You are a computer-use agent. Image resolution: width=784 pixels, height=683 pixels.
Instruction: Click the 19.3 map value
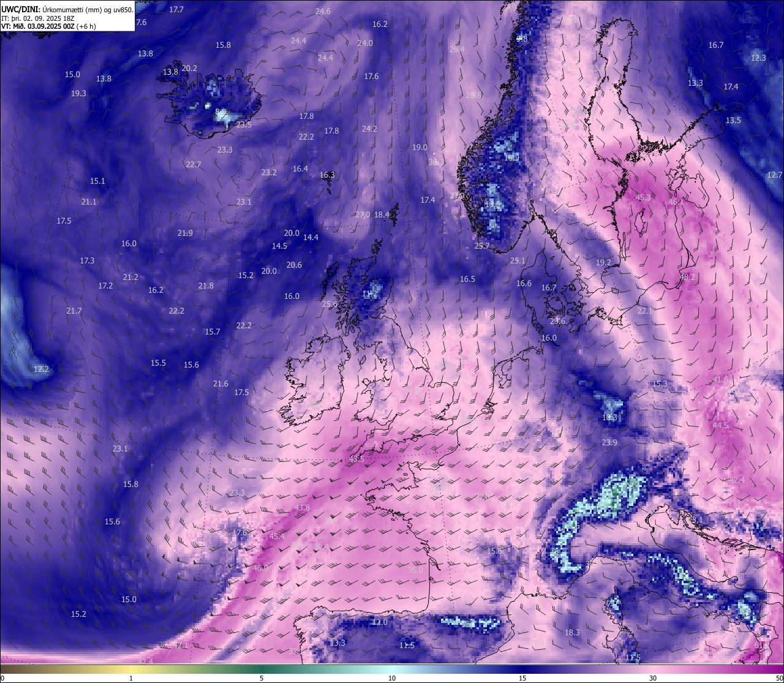pyautogui.click(x=78, y=93)
